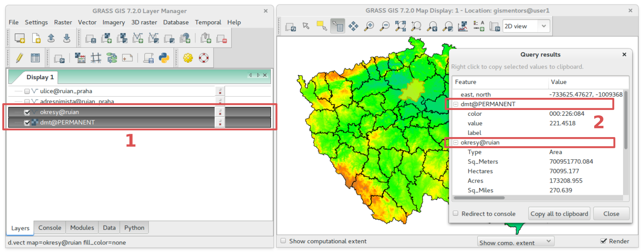Image resolution: width=644 pixels, height=252 pixels.
Task: Re-render the map in Map Display toolbar
Action: click(x=291, y=26)
